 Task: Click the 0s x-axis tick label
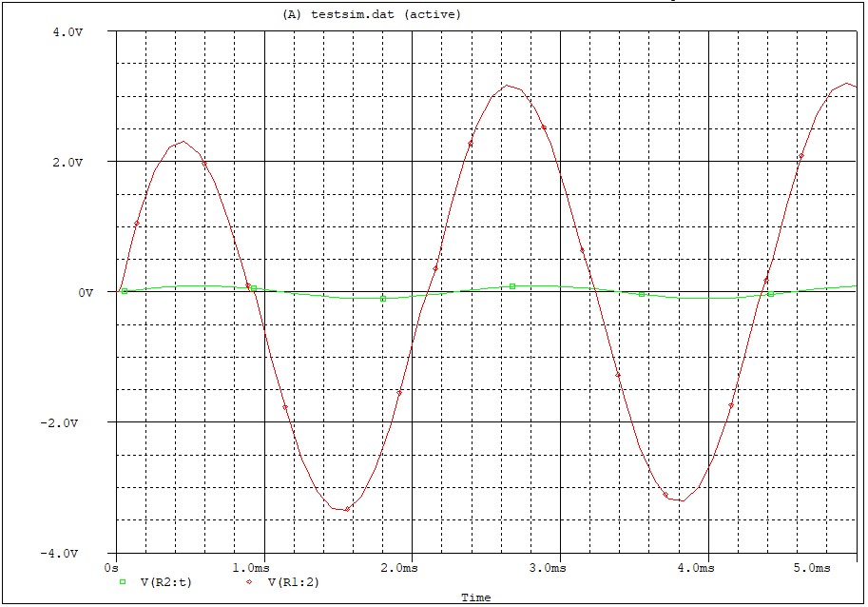pos(113,567)
